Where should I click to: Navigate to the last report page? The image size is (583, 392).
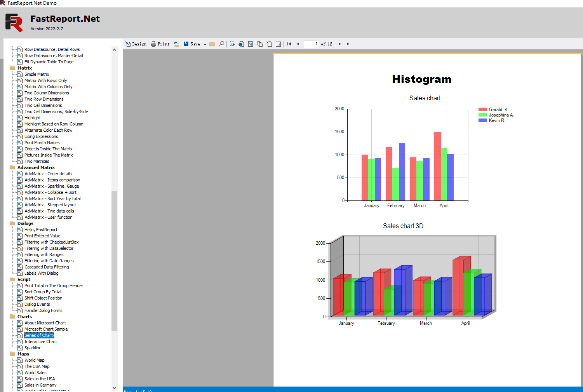tap(348, 44)
